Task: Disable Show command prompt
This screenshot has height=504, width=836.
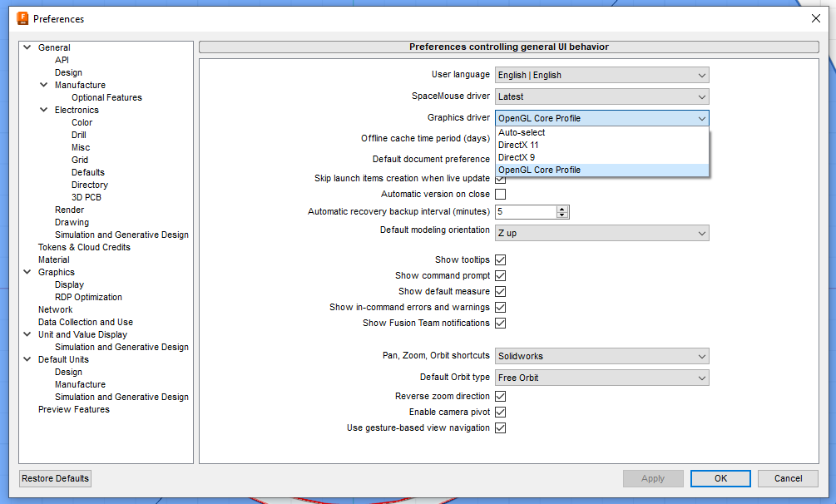Action: [500, 275]
